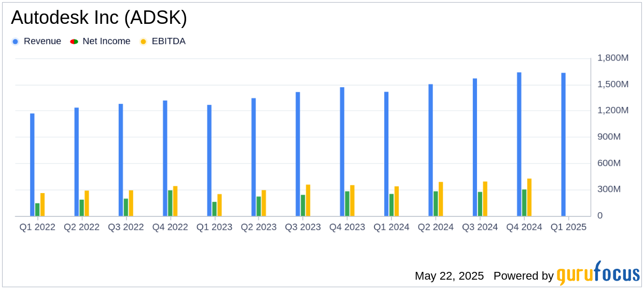
Task: Click the Q1 2022 axis label
Action: click(x=37, y=227)
